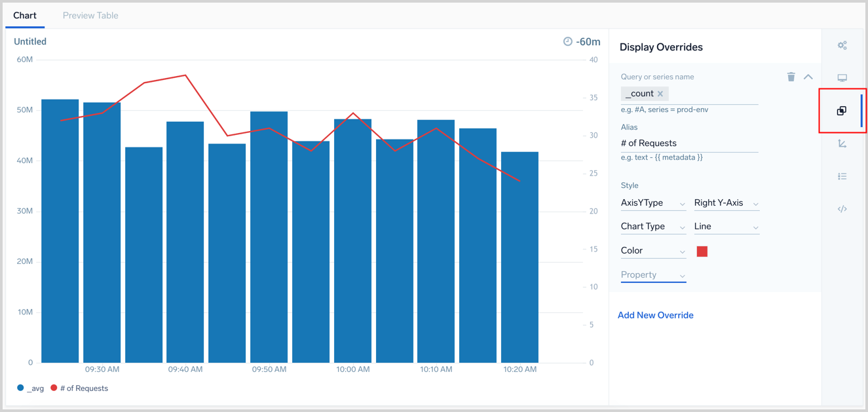This screenshot has height=412, width=868.
Task: Select the Chart tab
Action: [x=25, y=15]
